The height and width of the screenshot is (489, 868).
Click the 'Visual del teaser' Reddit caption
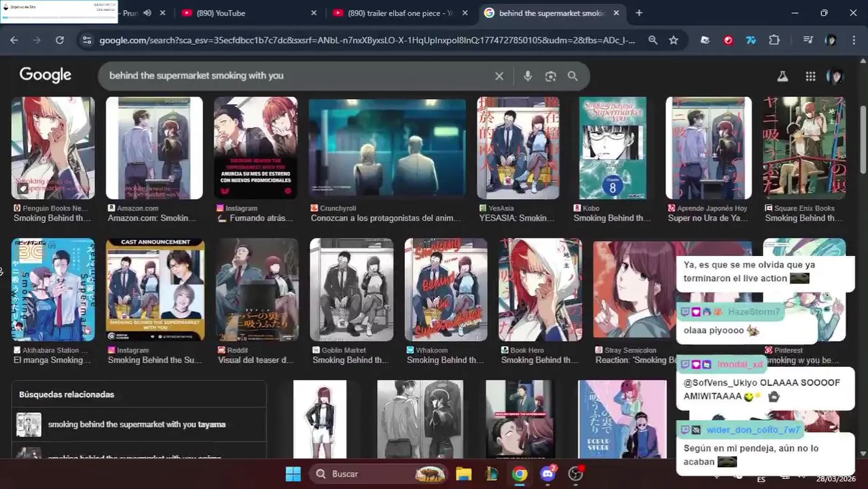(x=255, y=360)
